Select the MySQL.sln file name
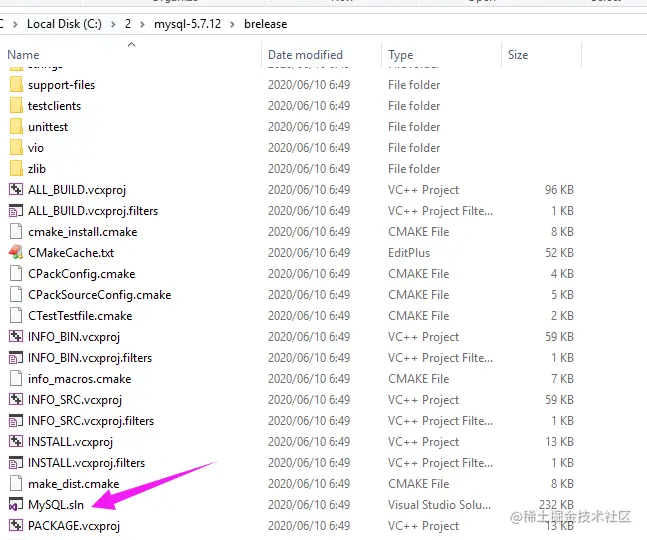647x540 pixels. tap(56, 505)
